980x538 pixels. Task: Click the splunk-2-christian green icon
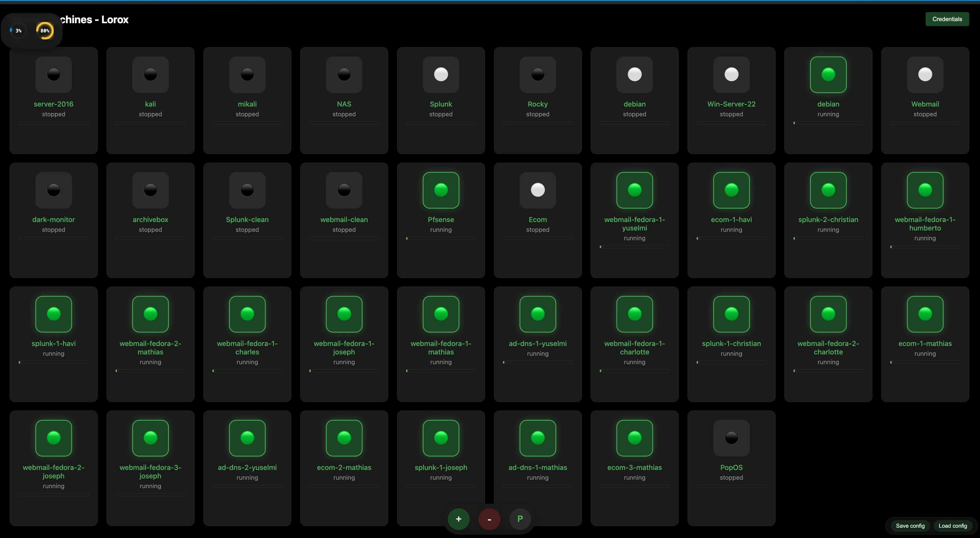point(828,190)
